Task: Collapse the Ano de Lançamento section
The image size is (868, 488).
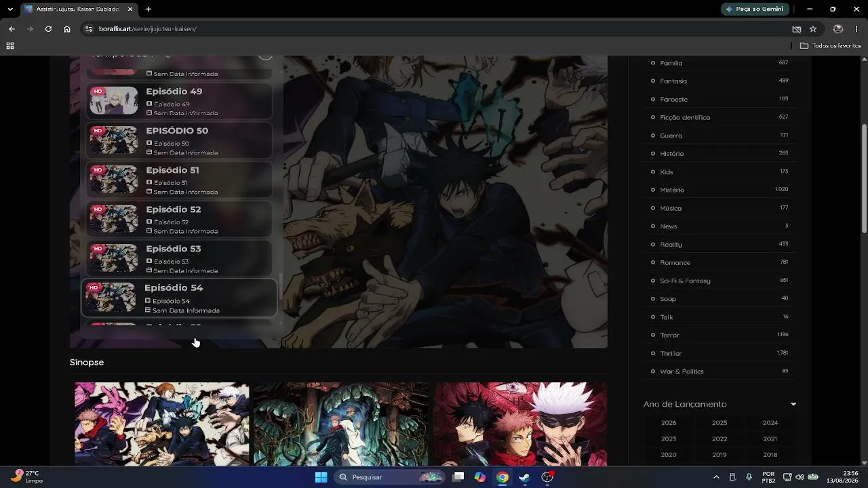Action: pyautogui.click(x=793, y=405)
